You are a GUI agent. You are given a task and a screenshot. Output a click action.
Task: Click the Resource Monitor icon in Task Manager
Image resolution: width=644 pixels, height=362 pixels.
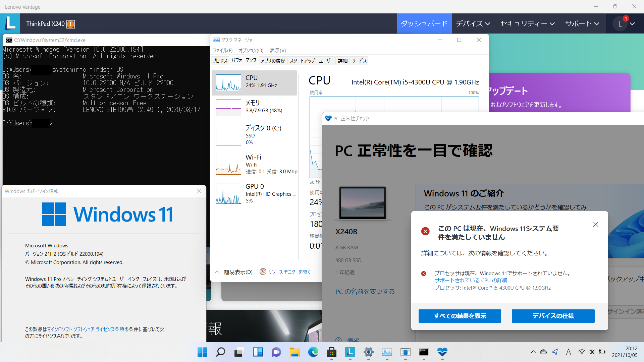(x=263, y=272)
